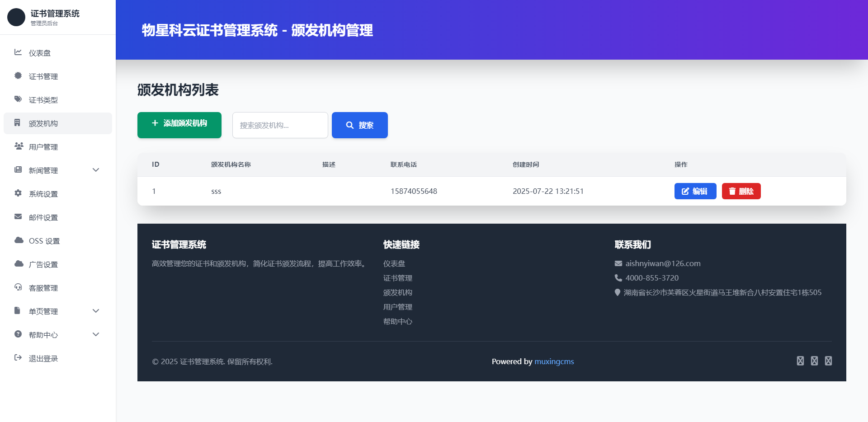
Task: Click the question mark icon beside 帮助中心
Action: [18, 334]
